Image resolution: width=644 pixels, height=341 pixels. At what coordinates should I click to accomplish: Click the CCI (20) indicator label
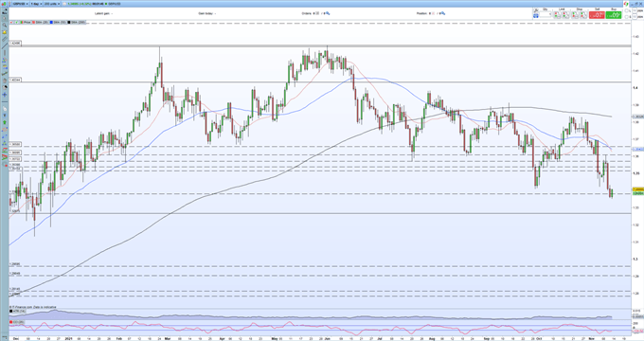[x=18, y=322]
